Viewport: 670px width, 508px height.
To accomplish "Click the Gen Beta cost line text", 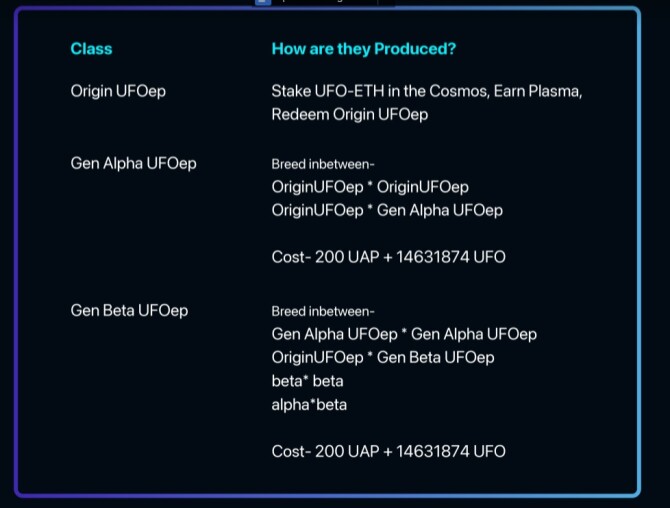I will pos(389,452).
